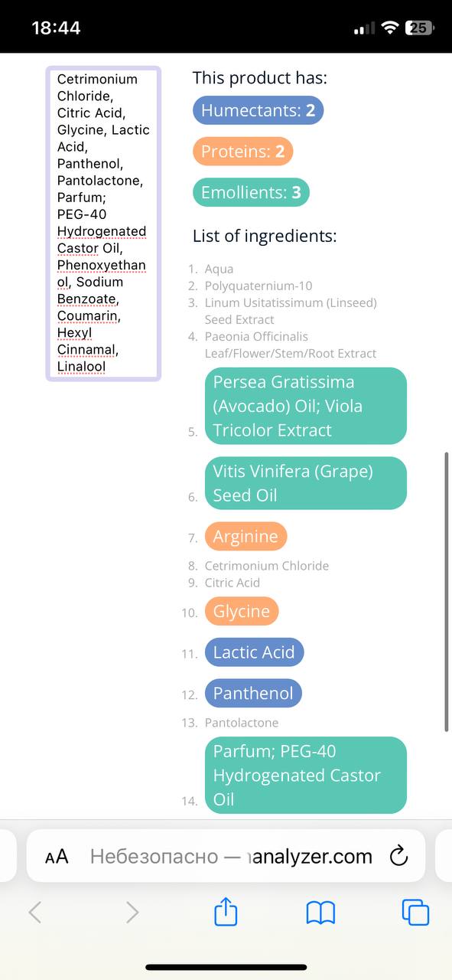Open the tabs overview icon

click(415, 912)
